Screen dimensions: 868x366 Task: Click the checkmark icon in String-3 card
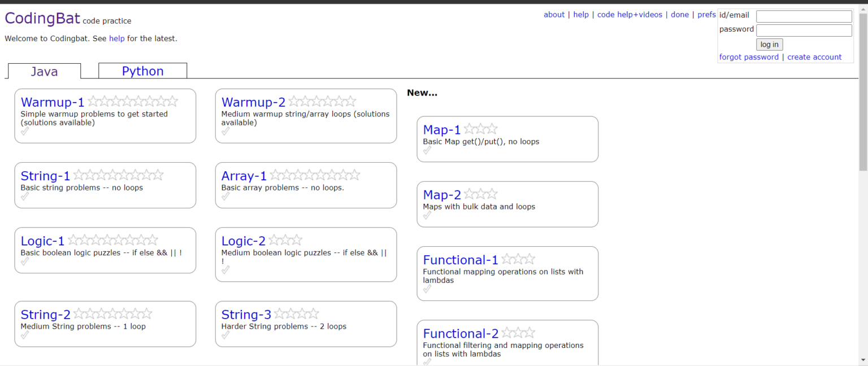click(x=225, y=335)
